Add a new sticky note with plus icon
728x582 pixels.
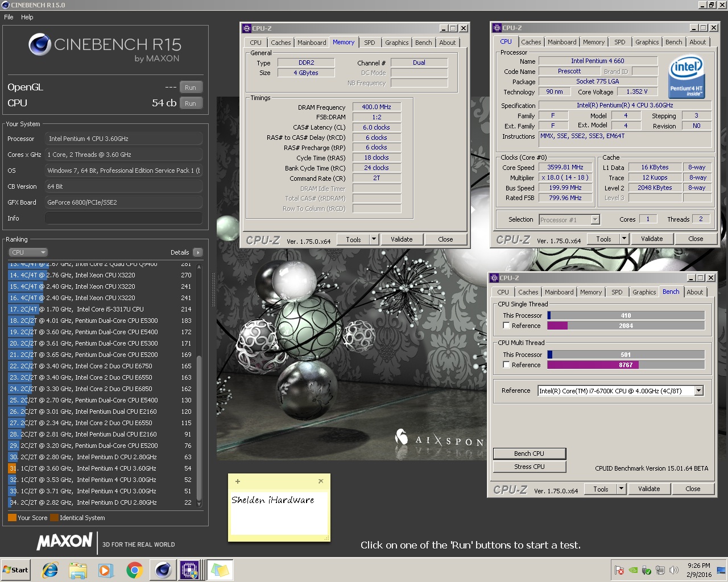coord(237,481)
